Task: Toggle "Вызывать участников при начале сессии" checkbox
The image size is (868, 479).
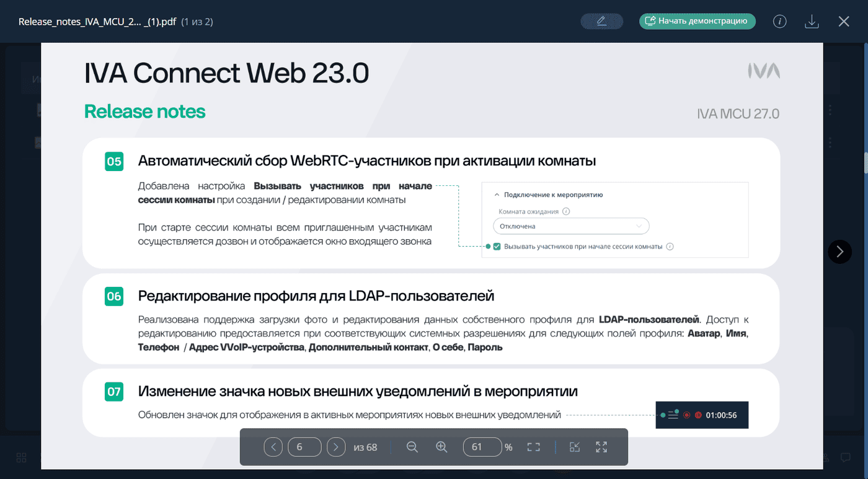Action: [x=497, y=247]
